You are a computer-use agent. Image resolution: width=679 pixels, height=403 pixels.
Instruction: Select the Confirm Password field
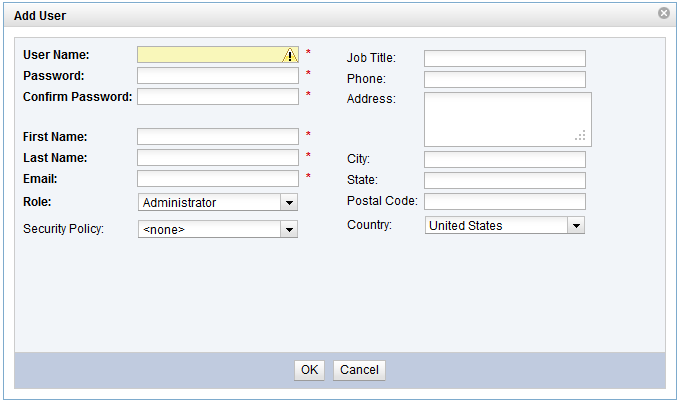tap(218, 96)
